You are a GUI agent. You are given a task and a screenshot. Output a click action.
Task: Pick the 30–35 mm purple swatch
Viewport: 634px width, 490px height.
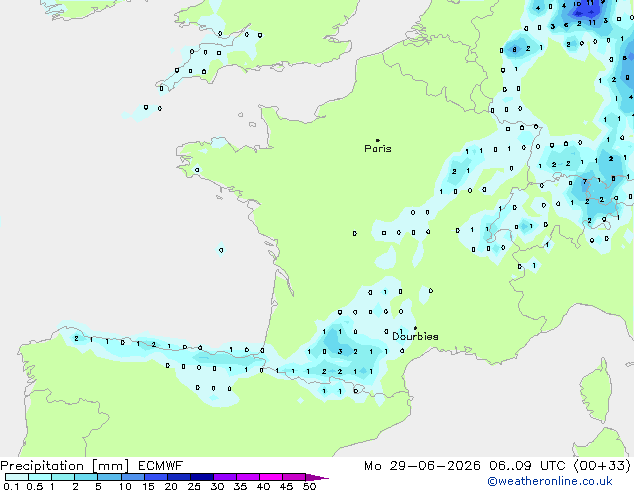[224, 477]
